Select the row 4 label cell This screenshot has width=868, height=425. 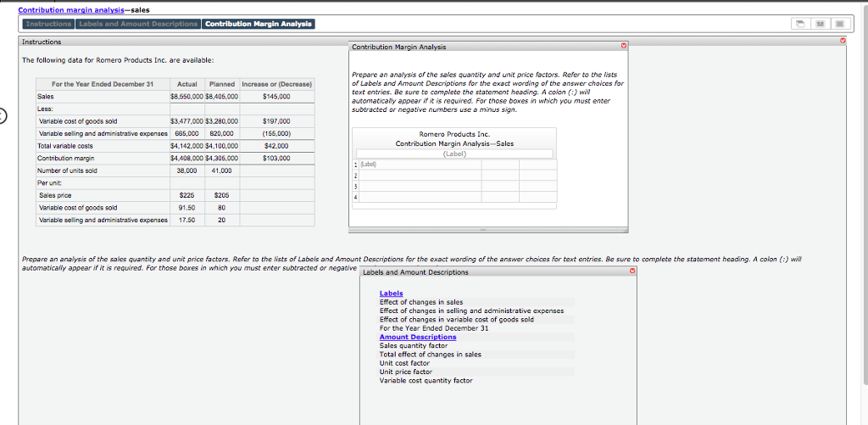pyautogui.click(x=420, y=196)
